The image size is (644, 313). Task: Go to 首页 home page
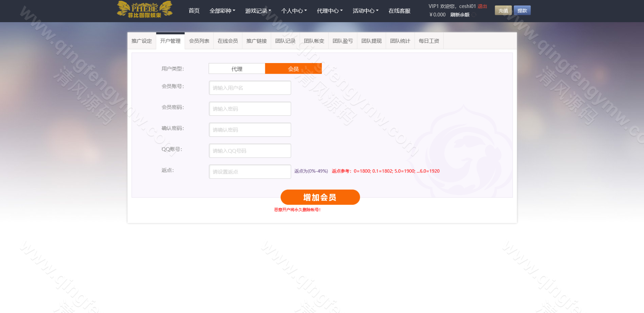[194, 11]
